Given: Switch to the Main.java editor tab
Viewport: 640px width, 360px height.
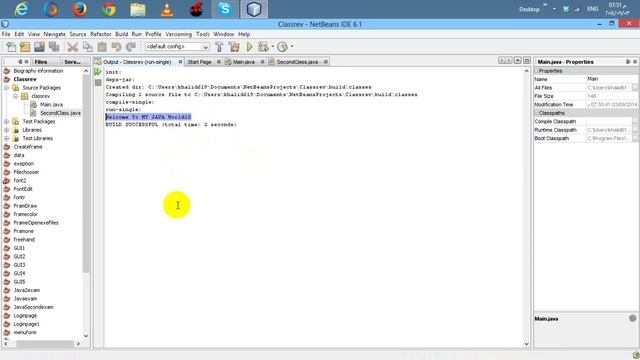Looking at the screenshot, I should point(244,62).
